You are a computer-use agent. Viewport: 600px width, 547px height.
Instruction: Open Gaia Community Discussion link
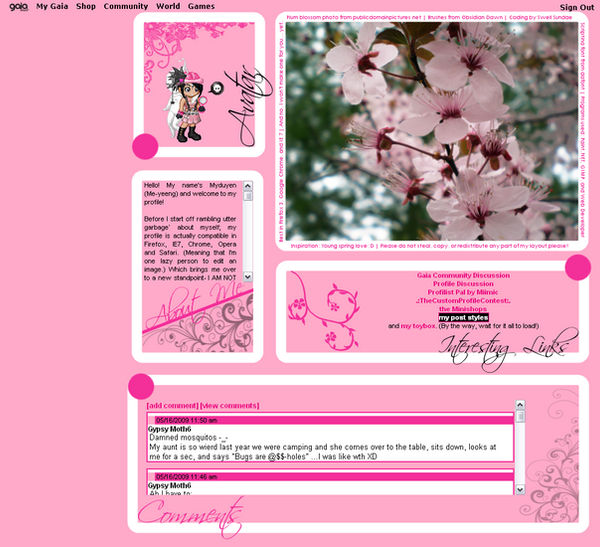coord(463,275)
